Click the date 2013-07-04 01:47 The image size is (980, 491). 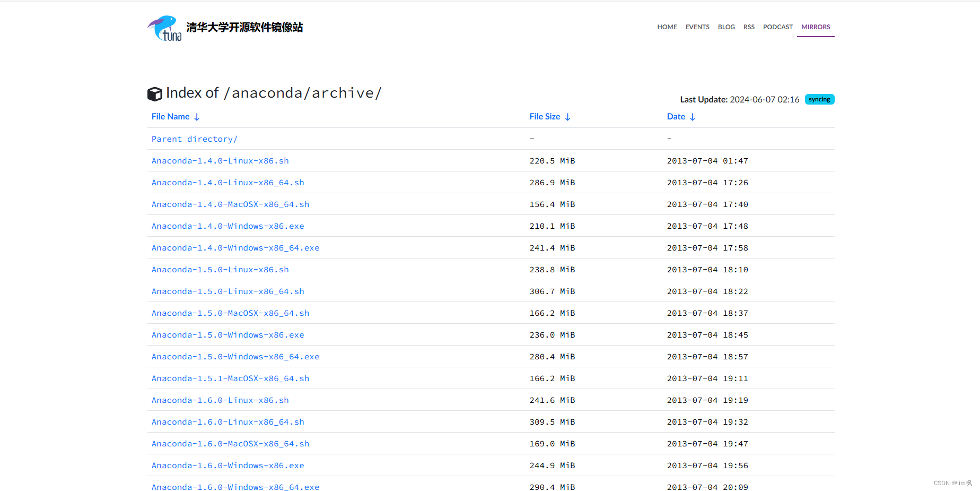[x=707, y=161]
